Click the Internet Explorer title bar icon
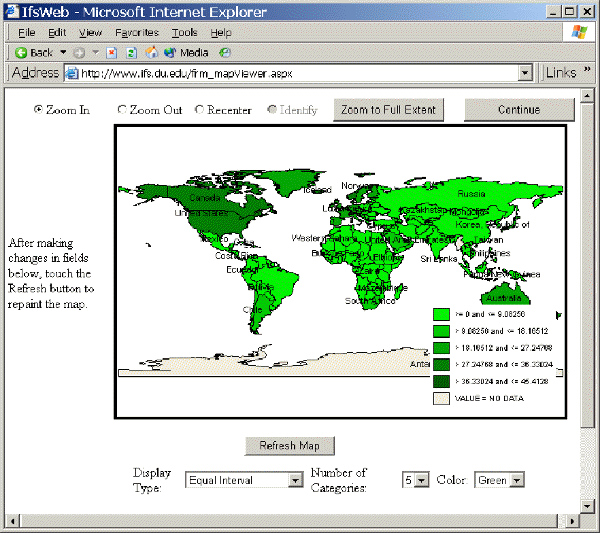600x533 pixels. pos(12,11)
